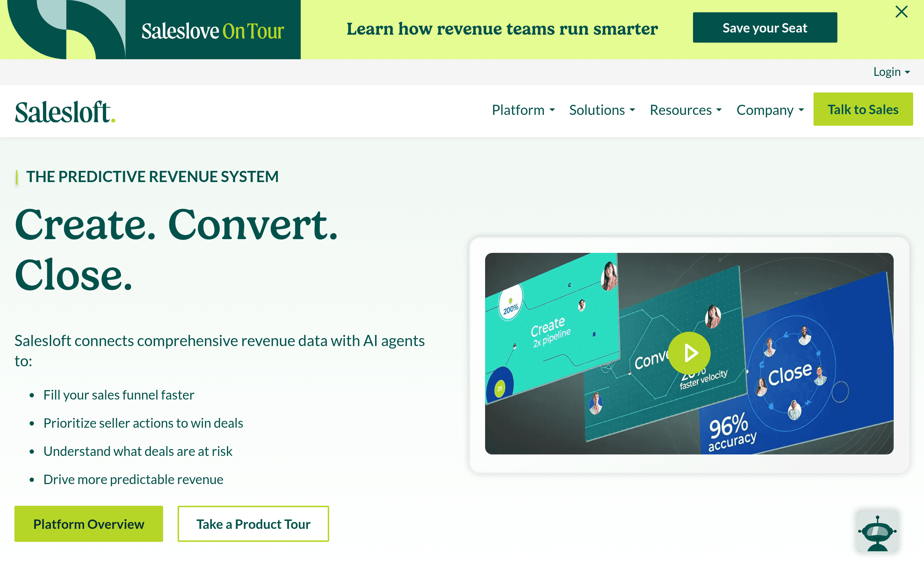The width and height of the screenshot is (924, 578).
Task: Expand the Platform menu
Action: (x=523, y=110)
